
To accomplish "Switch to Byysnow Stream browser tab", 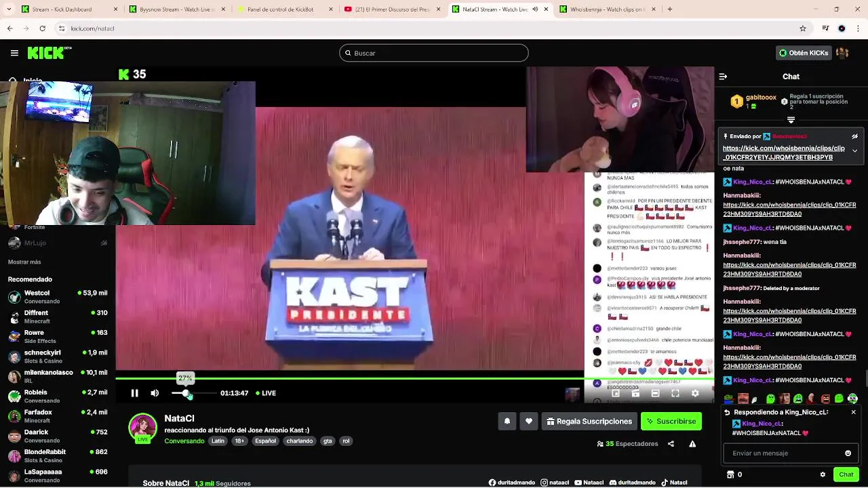I will click(x=178, y=9).
